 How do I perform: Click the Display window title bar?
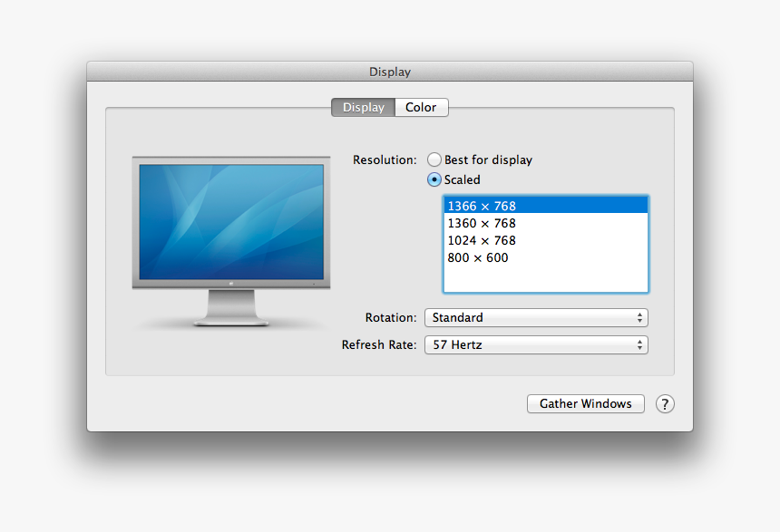[390, 72]
